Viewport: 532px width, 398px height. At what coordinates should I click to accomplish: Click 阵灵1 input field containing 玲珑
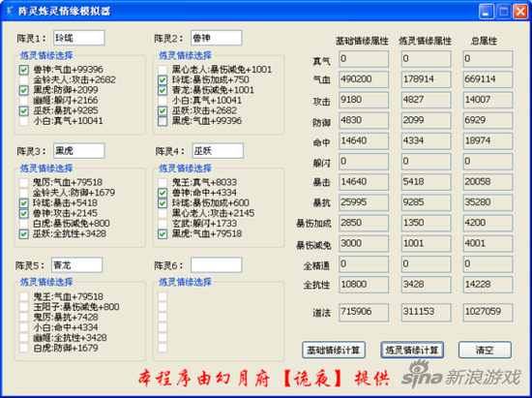pos(79,38)
